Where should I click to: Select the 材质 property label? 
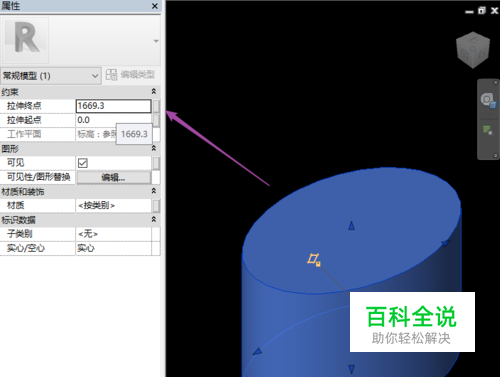[15, 205]
